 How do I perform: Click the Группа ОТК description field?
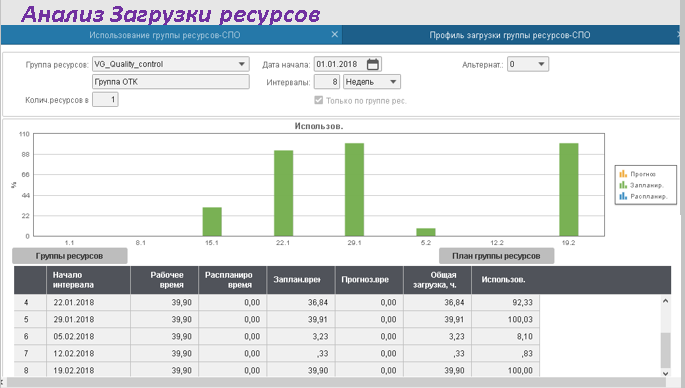(x=171, y=82)
